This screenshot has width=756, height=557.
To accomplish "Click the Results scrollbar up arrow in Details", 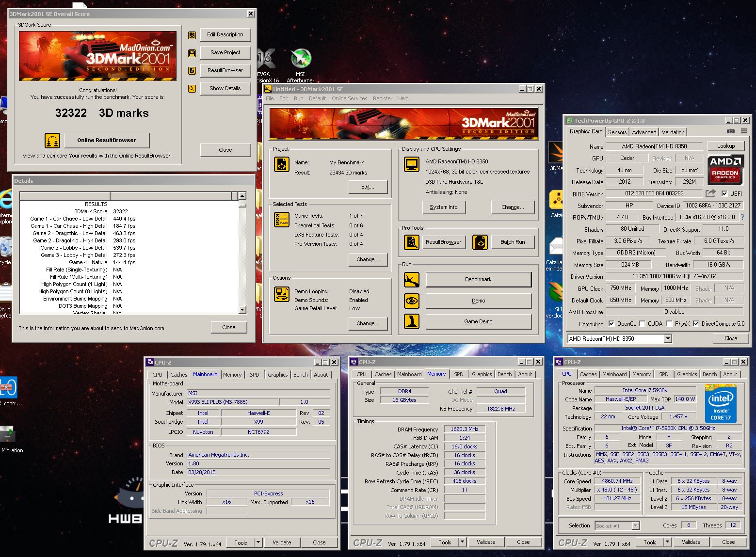I will pyautogui.click(x=242, y=196).
